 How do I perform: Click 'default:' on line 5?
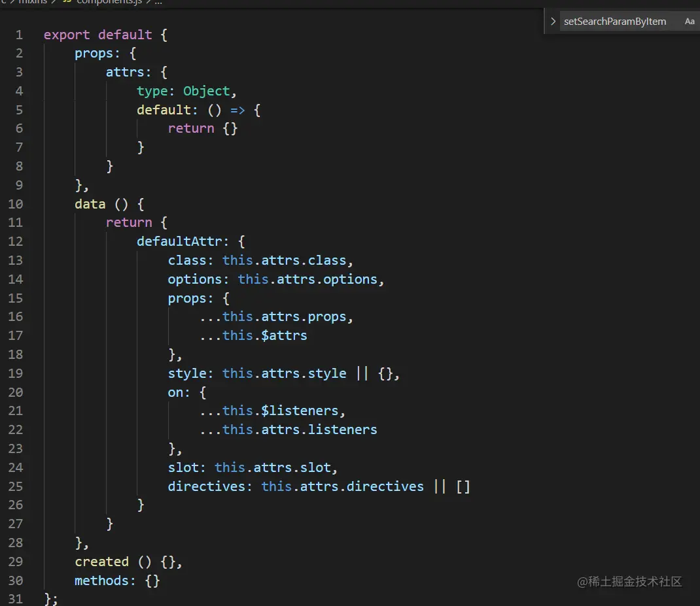tap(167, 110)
